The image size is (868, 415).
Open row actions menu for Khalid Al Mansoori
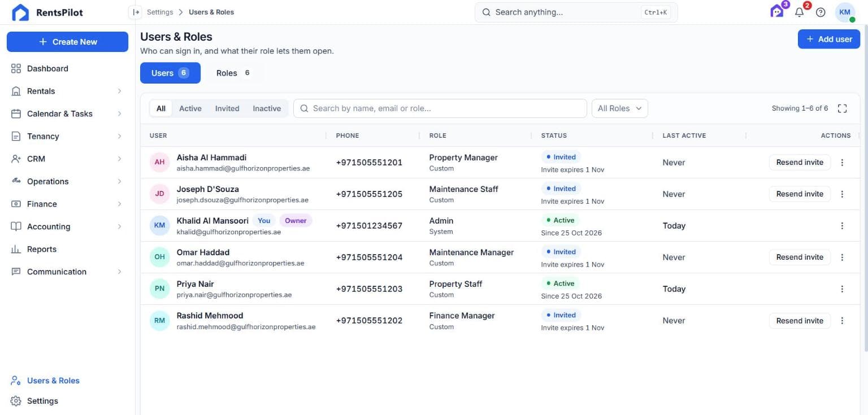coord(842,226)
